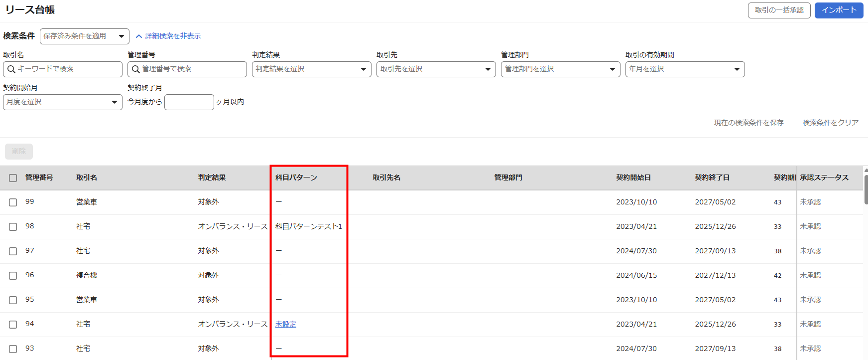868x360 pixels.
Task: Sort by the 契約開始日 column header
Action: click(x=633, y=178)
